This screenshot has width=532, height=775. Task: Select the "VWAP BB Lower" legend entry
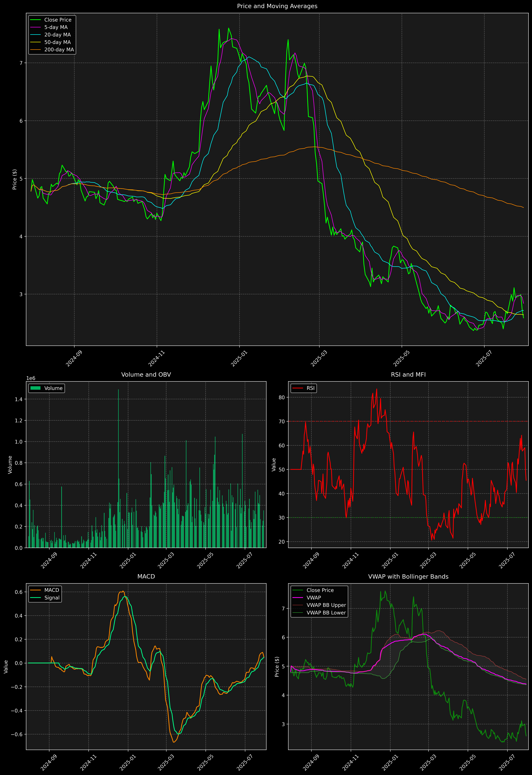326,613
